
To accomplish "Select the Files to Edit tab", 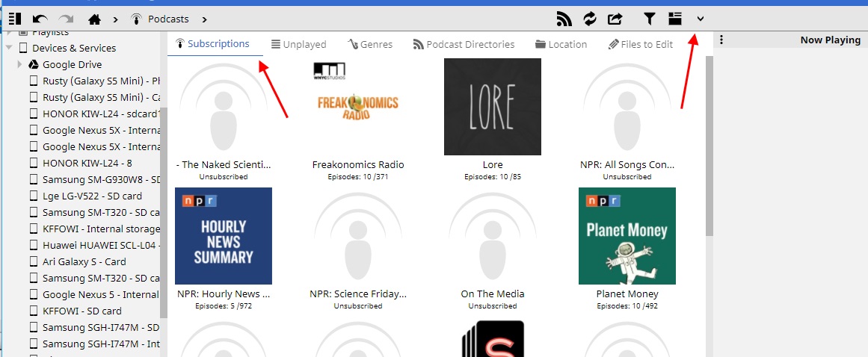I will [641, 44].
